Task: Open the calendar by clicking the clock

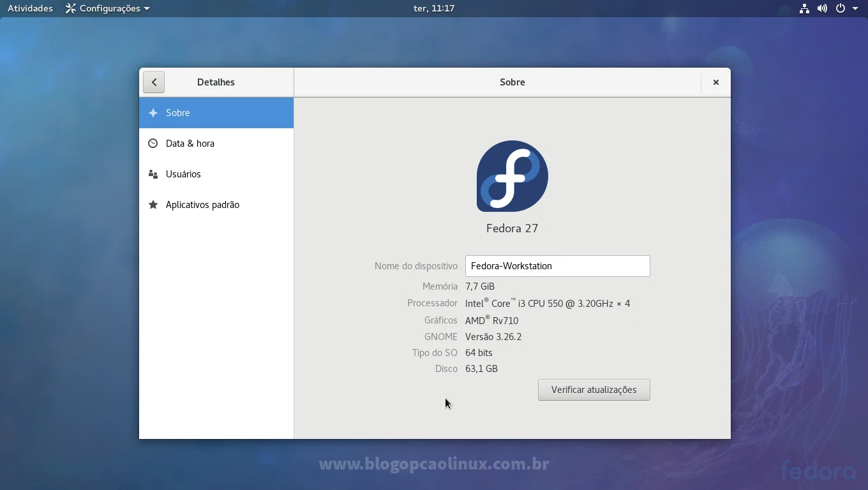Action: pyautogui.click(x=433, y=8)
